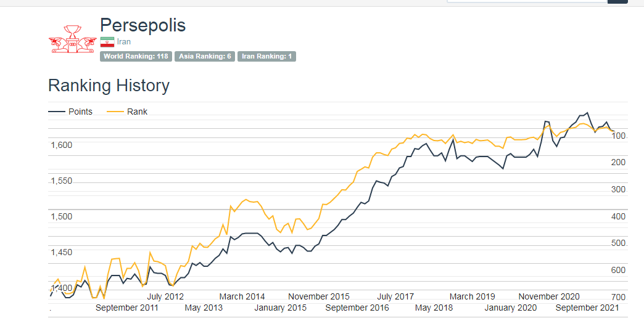Click the November 2020 axis label
Viewport: 644px width, 318px height.
tap(548, 296)
